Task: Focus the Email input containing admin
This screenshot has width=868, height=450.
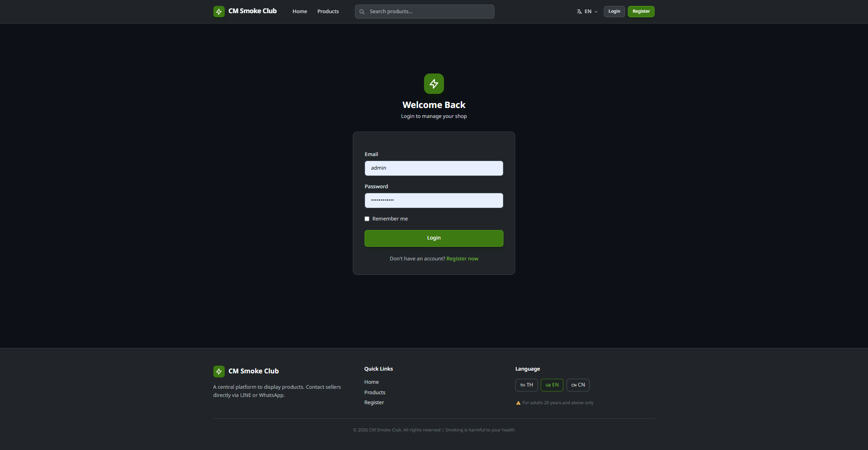Action: point(434,168)
